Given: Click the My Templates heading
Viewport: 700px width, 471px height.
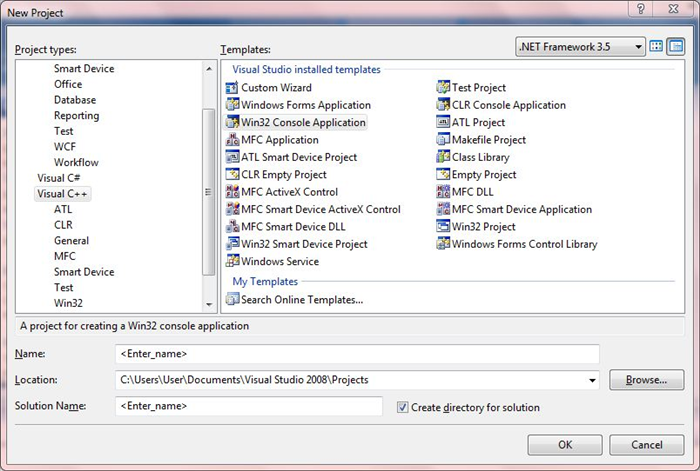Looking at the screenshot, I should [265, 281].
